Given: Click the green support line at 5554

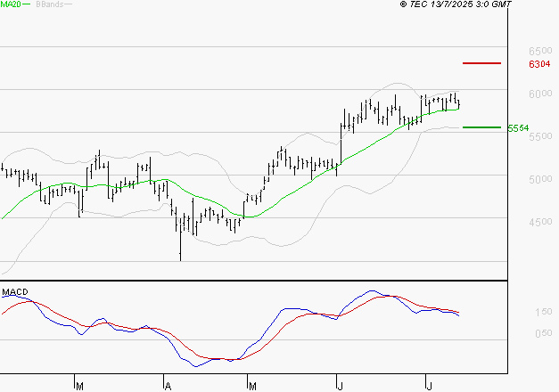Looking at the screenshot, I should tap(481, 127).
